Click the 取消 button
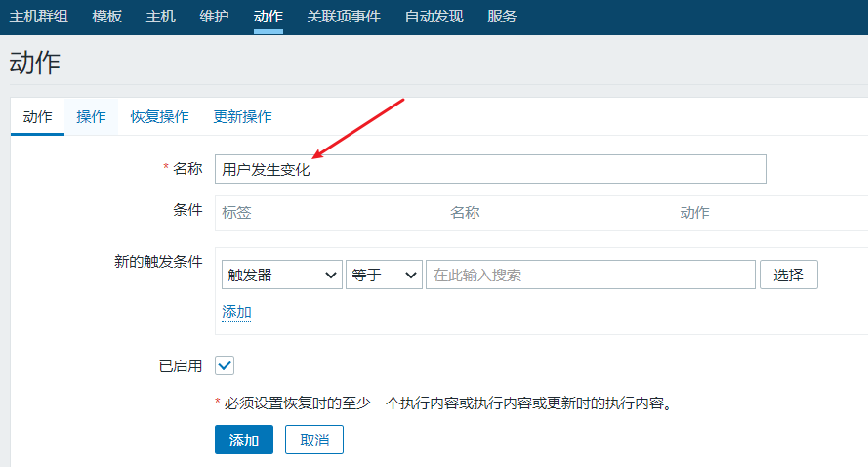This screenshot has height=467, width=868. coord(314,440)
